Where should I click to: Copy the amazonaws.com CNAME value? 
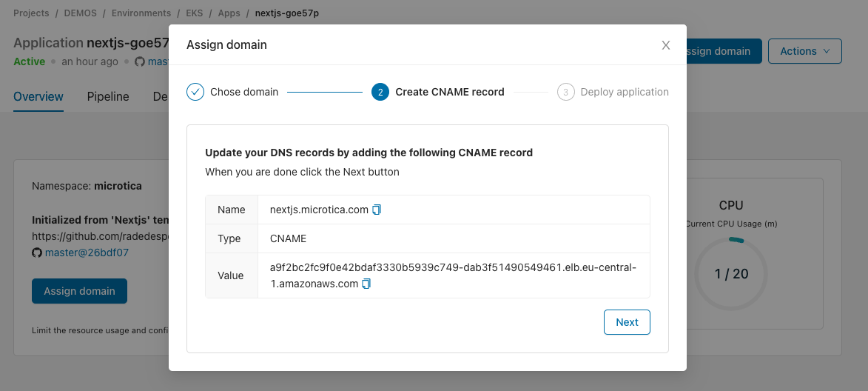(x=366, y=284)
